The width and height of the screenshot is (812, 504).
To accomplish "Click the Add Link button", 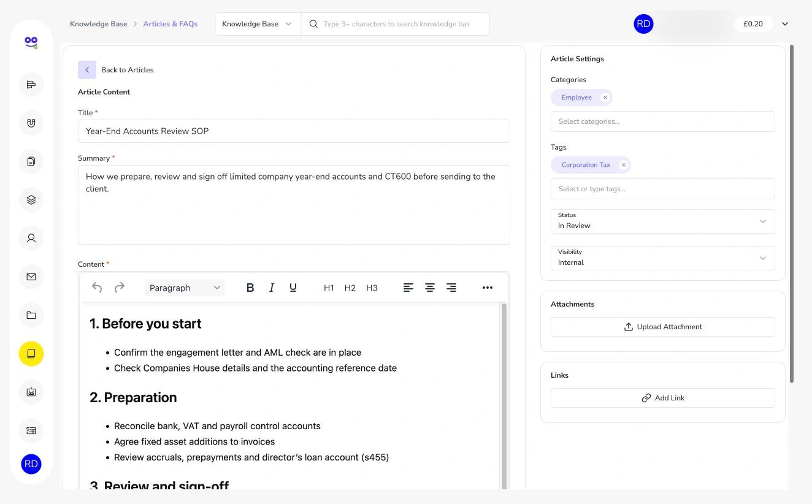I will (663, 398).
